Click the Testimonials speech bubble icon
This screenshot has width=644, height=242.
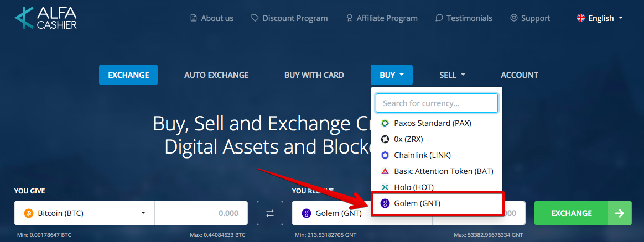point(439,18)
